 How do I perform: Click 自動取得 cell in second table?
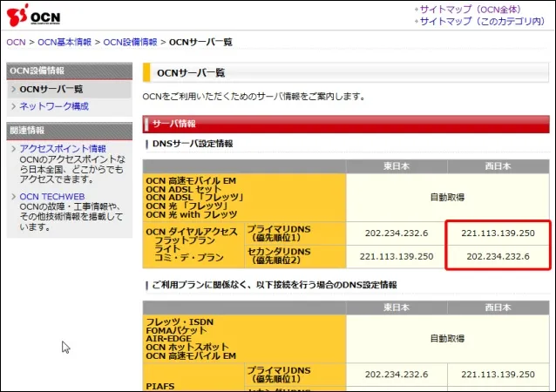[447, 339]
